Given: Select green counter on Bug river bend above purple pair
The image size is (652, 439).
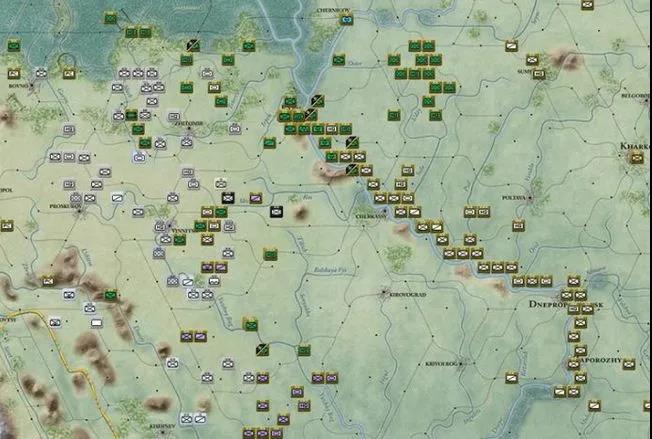Looking at the screenshot, I should tap(250, 325).
